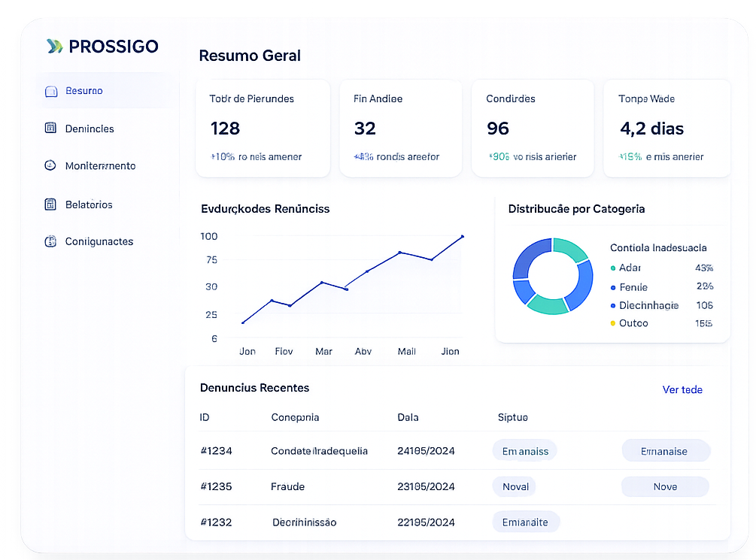The image size is (756, 560).
Task: Click the Ernanaise button in row #1234
Action: [666, 451]
